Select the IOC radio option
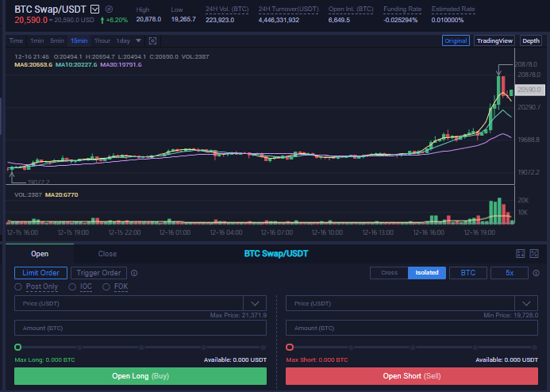Viewport: 550px width, 392px height. pos(72,286)
